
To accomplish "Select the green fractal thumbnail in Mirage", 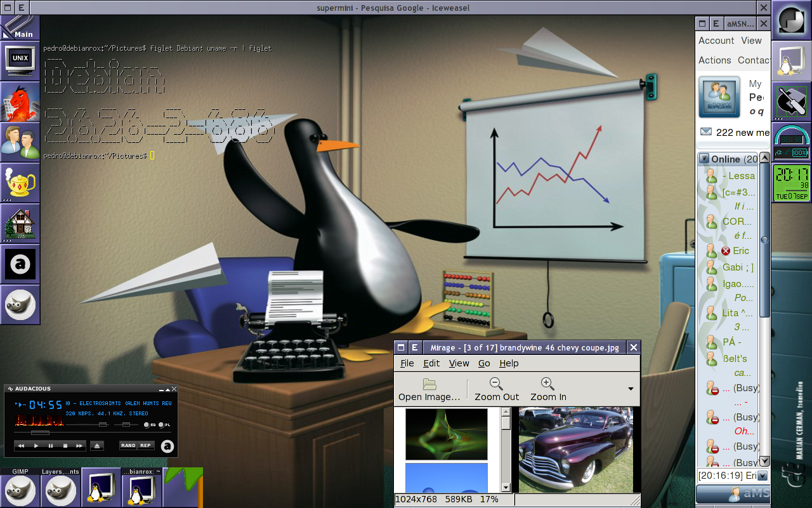I will 447,434.
